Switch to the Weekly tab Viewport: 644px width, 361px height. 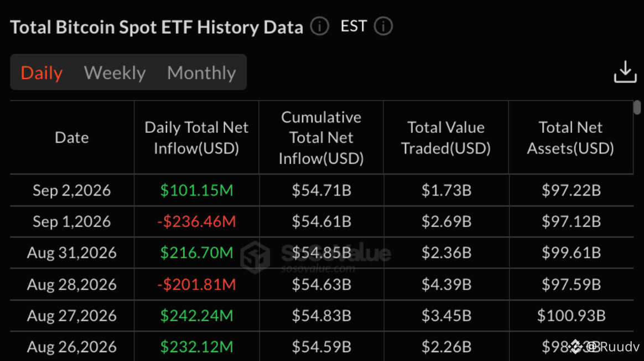tap(115, 73)
